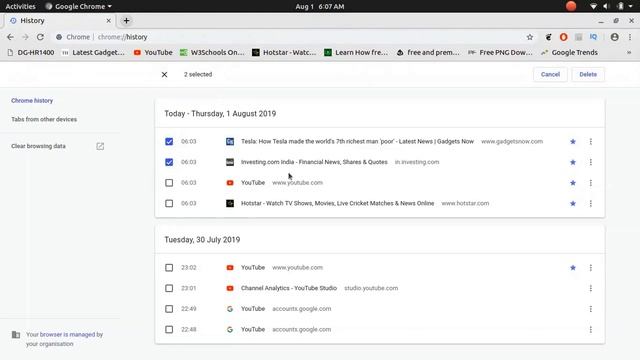
Task: Click the IQ extension icon
Action: coord(593,37)
